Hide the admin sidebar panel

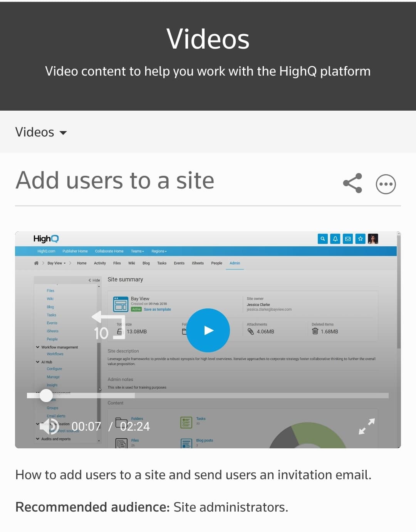(94, 280)
